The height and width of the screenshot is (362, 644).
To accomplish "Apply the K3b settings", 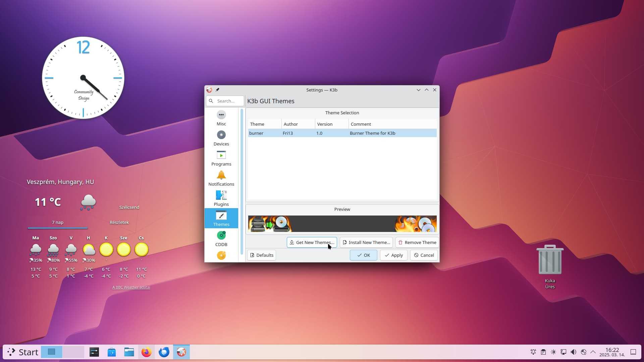I will [394, 255].
